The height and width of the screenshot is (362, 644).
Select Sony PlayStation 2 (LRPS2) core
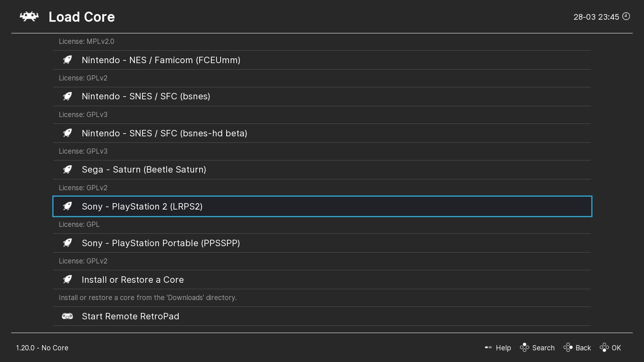tap(142, 206)
